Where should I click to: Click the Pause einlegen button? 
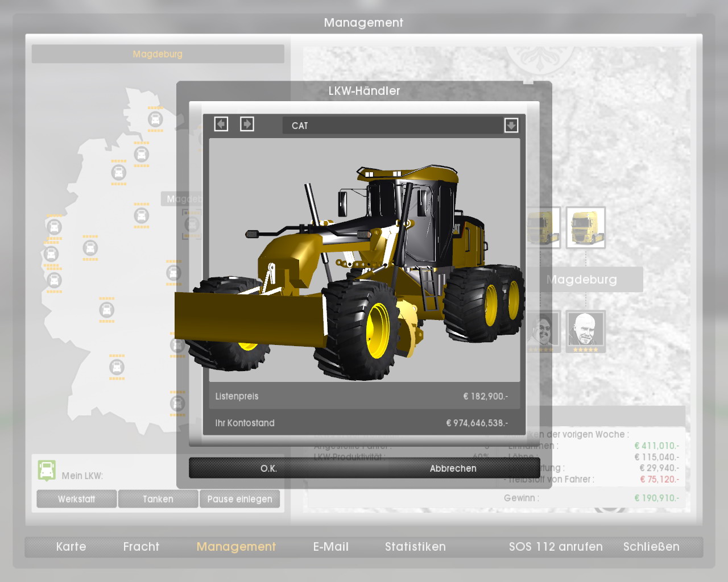[239, 499]
